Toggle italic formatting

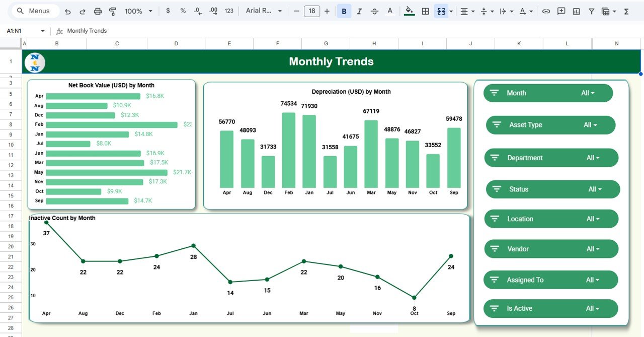tap(359, 11)
